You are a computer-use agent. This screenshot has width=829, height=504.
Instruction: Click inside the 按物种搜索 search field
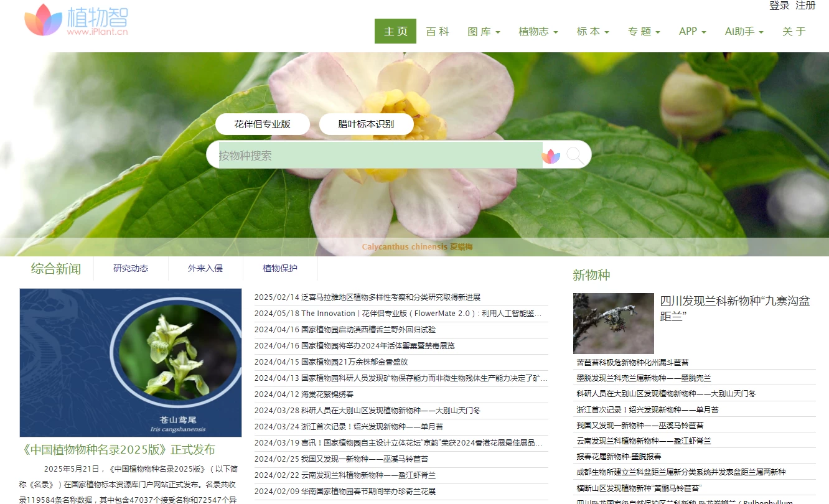point(373,155)
